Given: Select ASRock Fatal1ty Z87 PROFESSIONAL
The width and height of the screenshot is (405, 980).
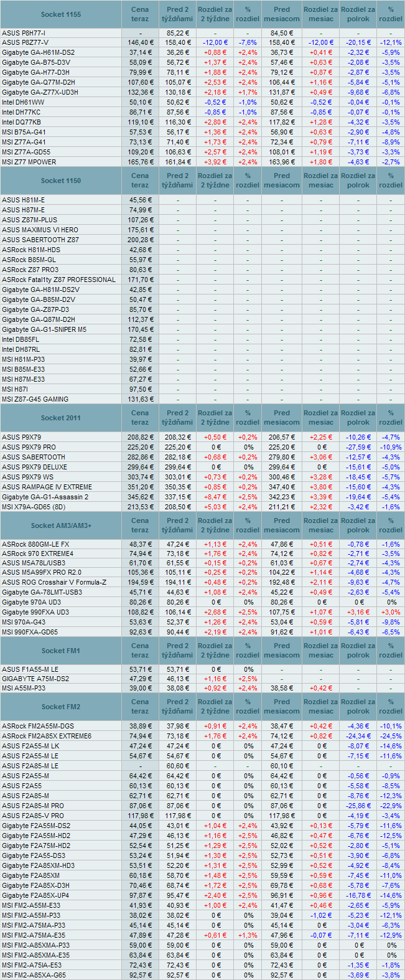Looking at the screenshot, I should tap(59, 280).
